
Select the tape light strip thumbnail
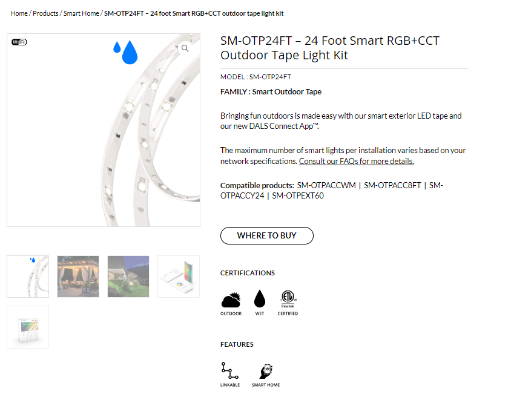coord(28,277)
